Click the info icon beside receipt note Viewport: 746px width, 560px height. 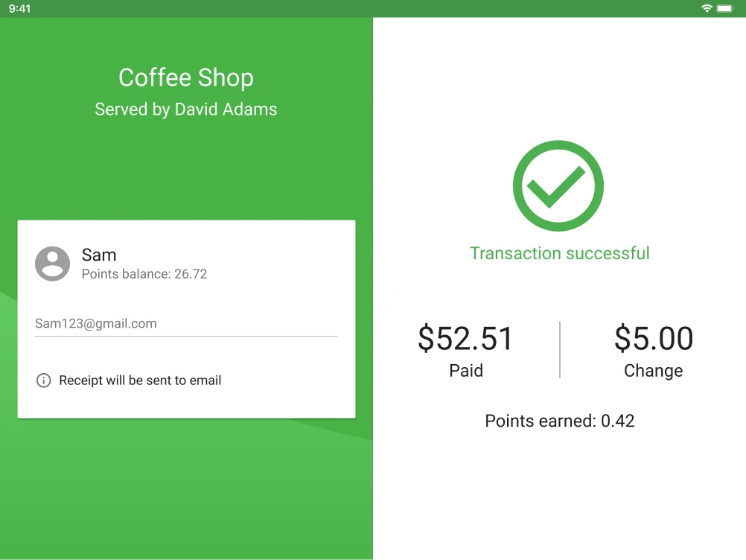point(44,381)
